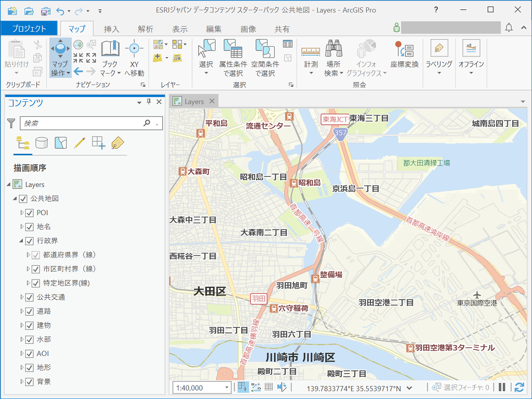Click fixed zoom in arrows icon
The width and height of the screenshot is (532, 399).
click(x=78, y=58)
